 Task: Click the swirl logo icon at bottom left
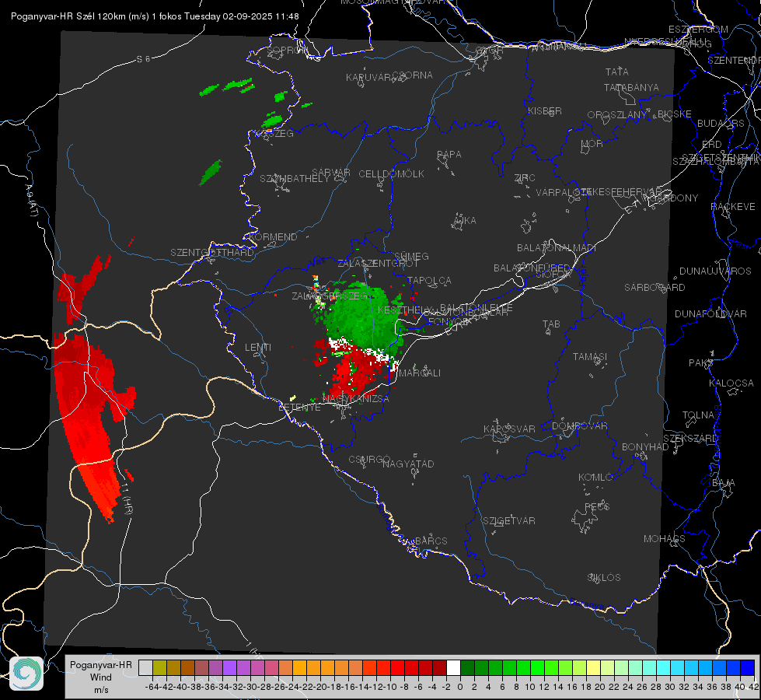(x=26, y=673)
